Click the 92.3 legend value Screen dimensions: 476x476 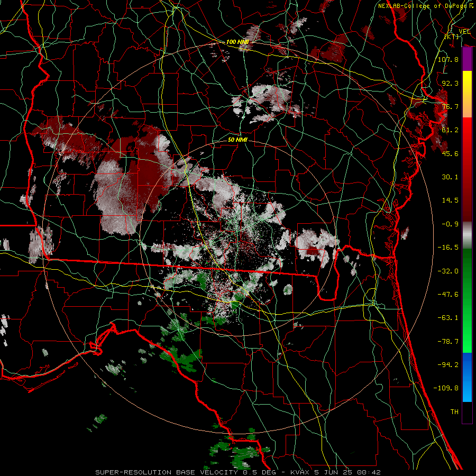click(450, 83)
